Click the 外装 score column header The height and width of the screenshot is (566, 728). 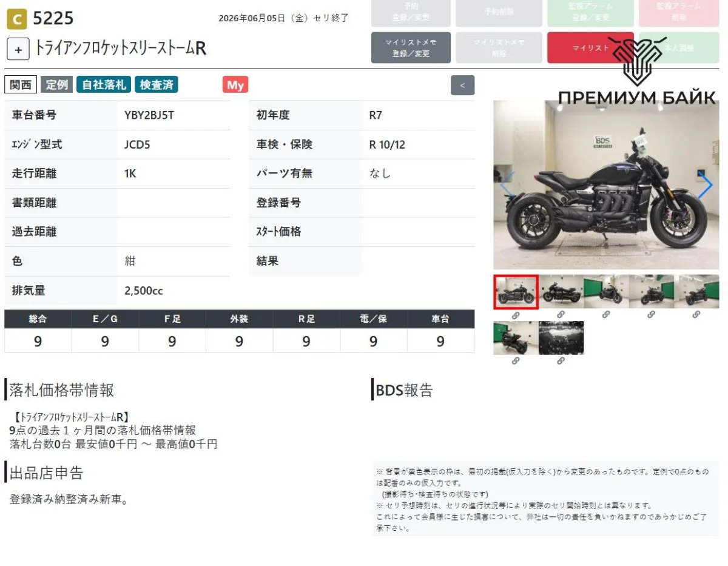pyautogui.click(x=239, y=319)
